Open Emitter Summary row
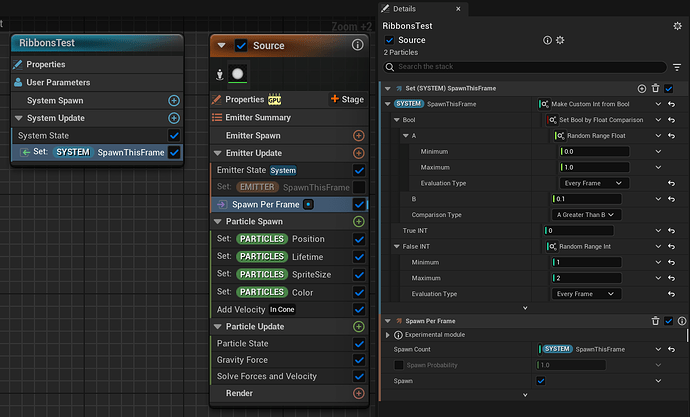690x417 pixels. [x=289, y=117]
